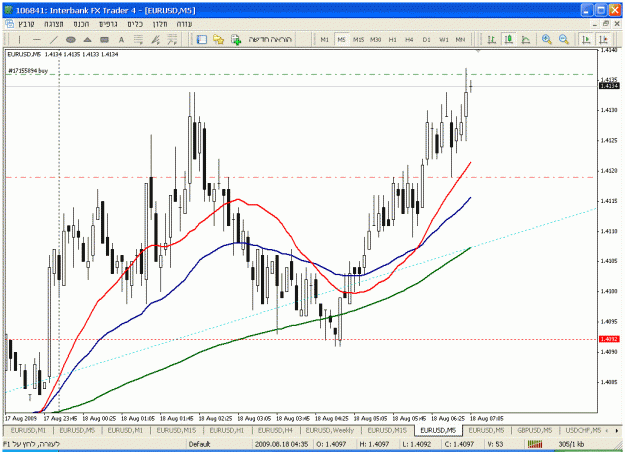Click the '2009.08.18 04:35' status bar entry
Image resolution: width=625 pixels, height=452 pixels.
[x=281, y=444]
